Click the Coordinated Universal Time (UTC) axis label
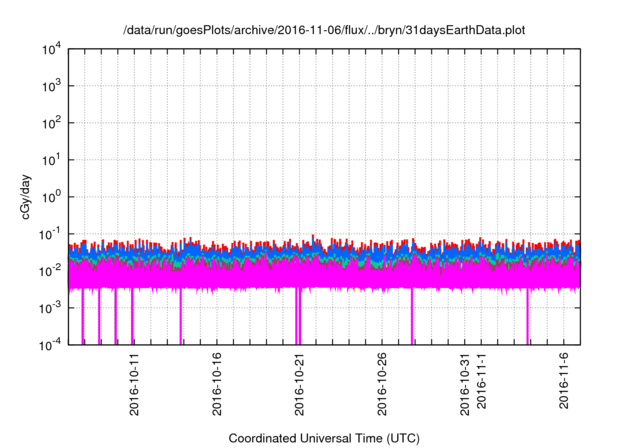640x448 pixels. tap(324, 438)
